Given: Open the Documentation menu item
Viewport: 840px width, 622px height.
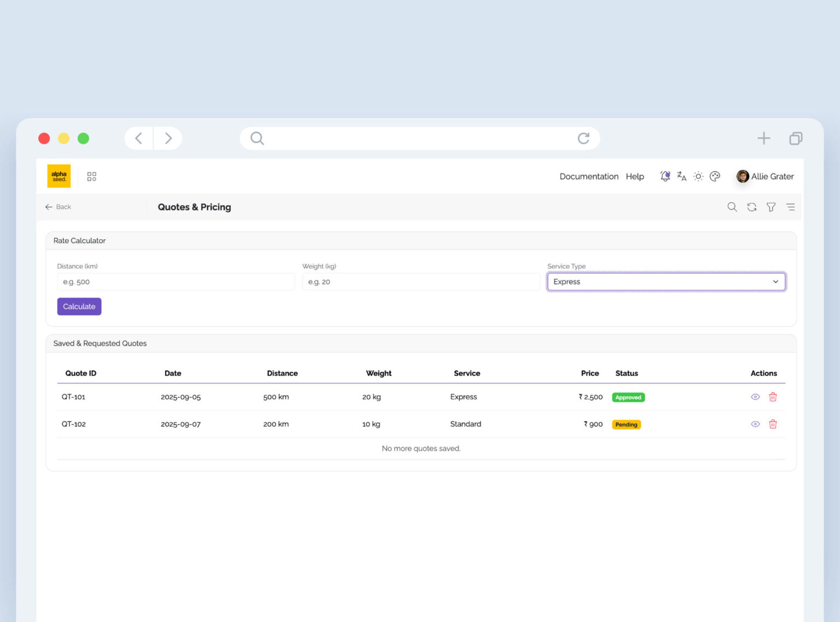Looking at the screenshot, I should coord(588,176).
